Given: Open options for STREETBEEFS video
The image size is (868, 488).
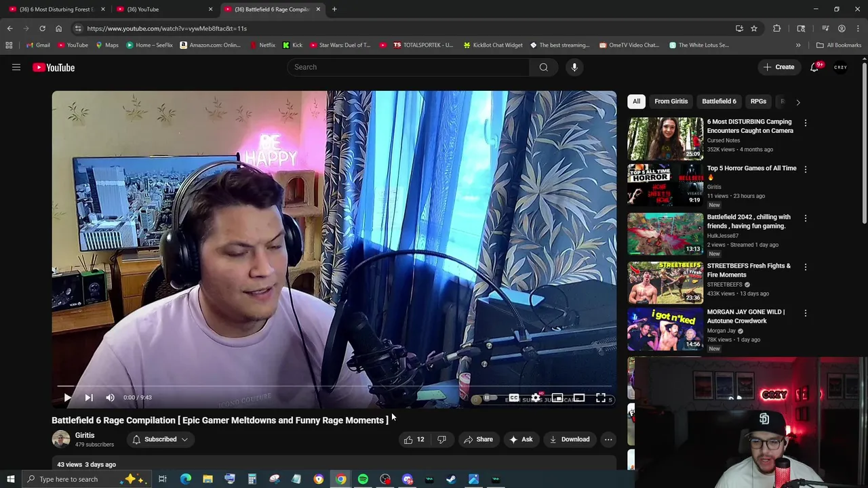Looking at the screenshot, I should point(806,267).
